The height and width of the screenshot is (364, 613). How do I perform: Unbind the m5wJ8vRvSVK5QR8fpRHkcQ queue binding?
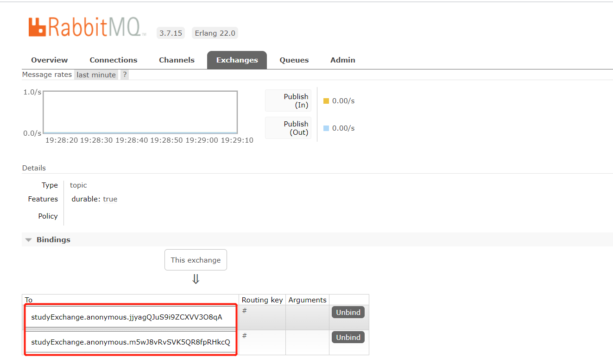(x=348, y=337)
